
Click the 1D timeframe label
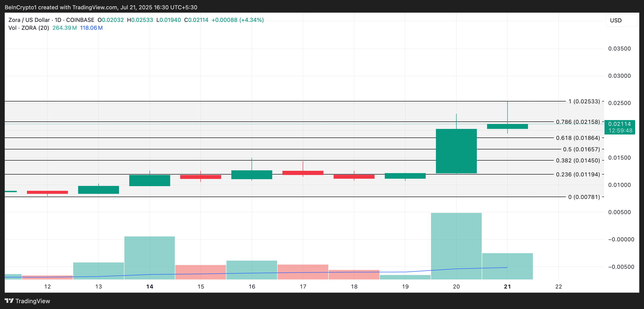(58, 20)
